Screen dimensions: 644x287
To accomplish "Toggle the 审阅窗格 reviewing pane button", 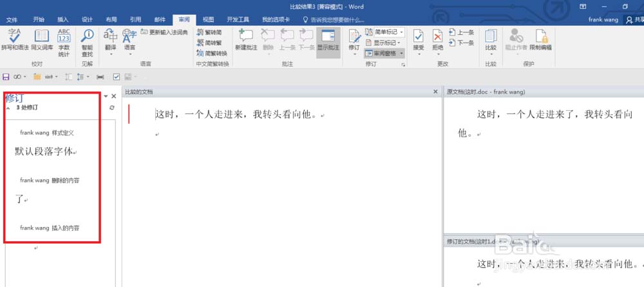I will 384,54.
